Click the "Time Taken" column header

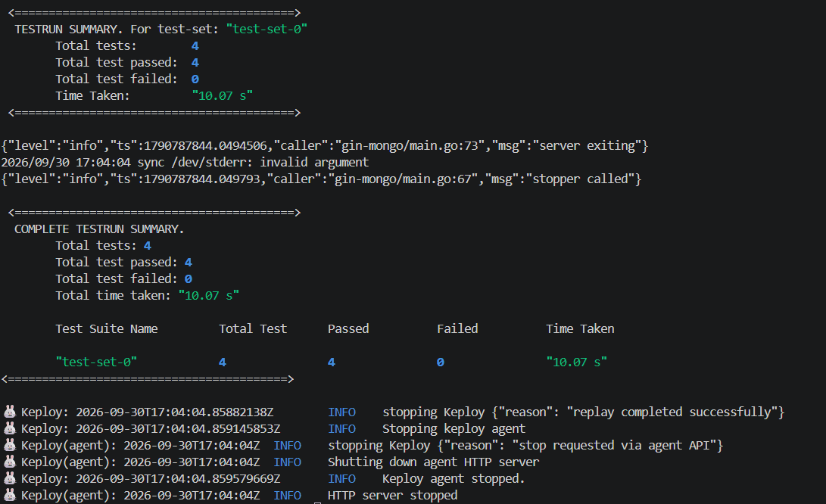point(580,328)
